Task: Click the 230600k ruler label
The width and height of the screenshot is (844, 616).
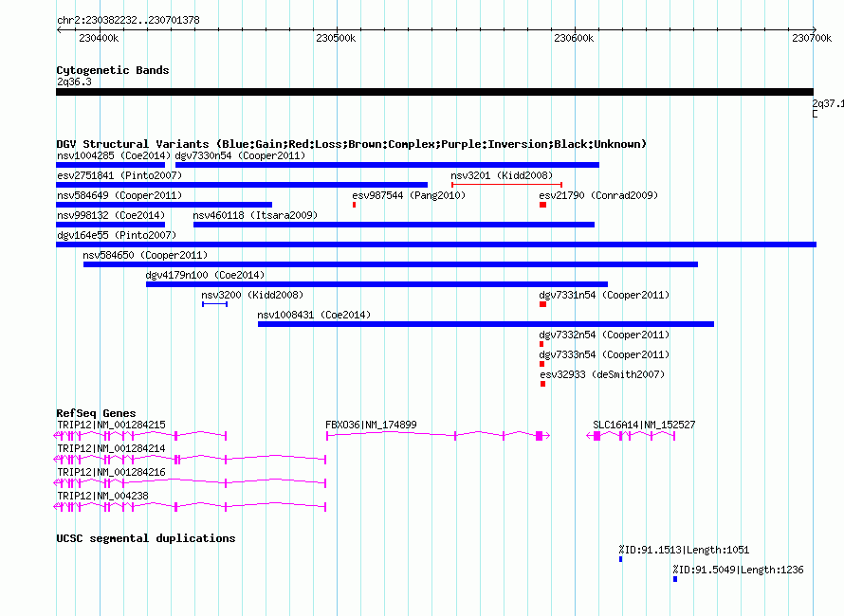Action: tap(574, 38)
